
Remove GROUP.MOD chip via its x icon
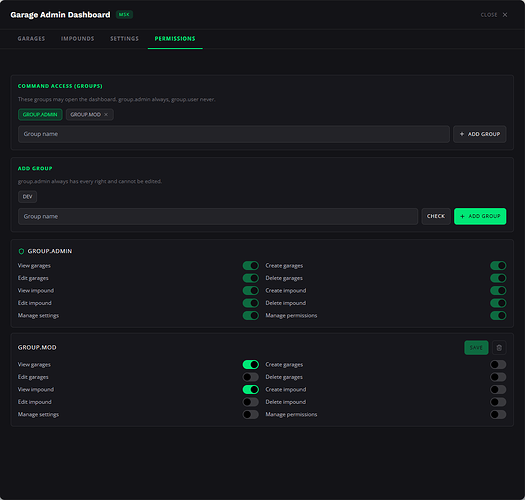(106, 115)
